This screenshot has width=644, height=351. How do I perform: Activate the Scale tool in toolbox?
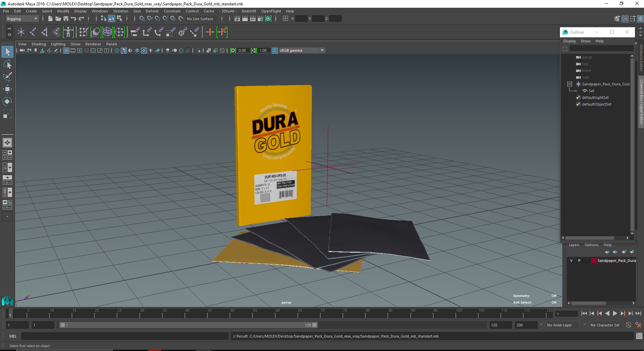[7, 114]
